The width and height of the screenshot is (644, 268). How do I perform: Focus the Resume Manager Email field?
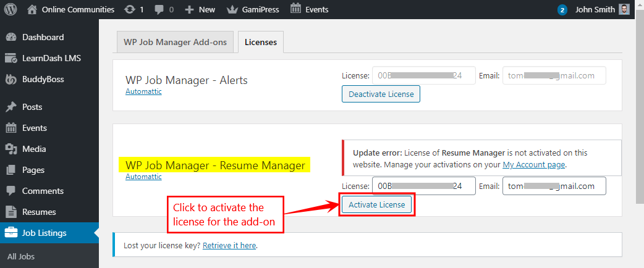pos(554,186)
